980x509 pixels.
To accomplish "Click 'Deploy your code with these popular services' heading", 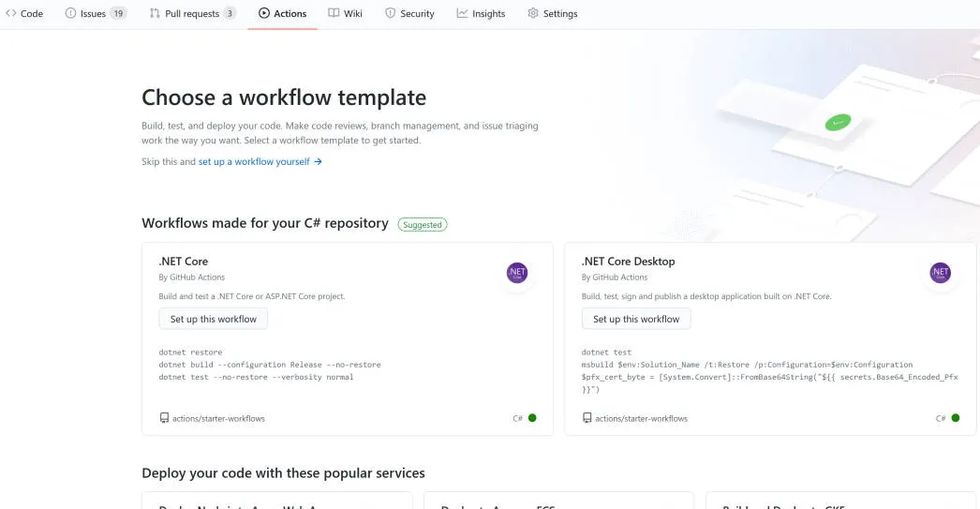I will tap(283, 472).
